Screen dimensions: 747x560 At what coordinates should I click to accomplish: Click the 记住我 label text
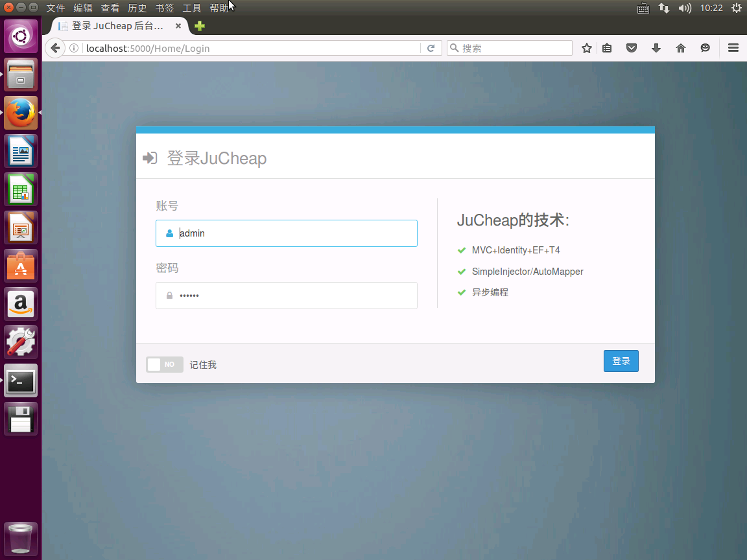(x=203, y=365)
